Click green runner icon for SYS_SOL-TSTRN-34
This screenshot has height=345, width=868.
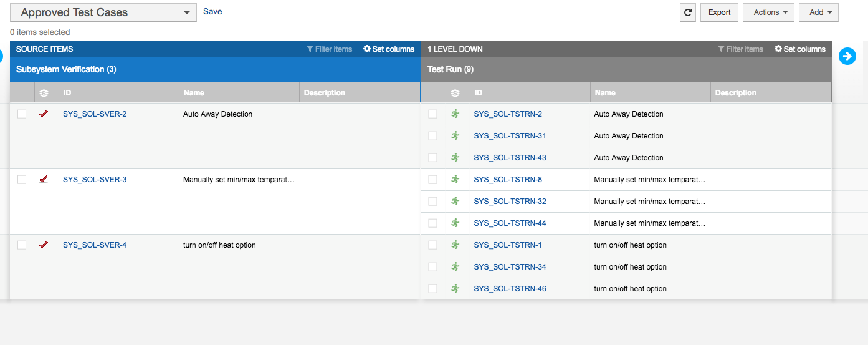click(x=455, y=266)
